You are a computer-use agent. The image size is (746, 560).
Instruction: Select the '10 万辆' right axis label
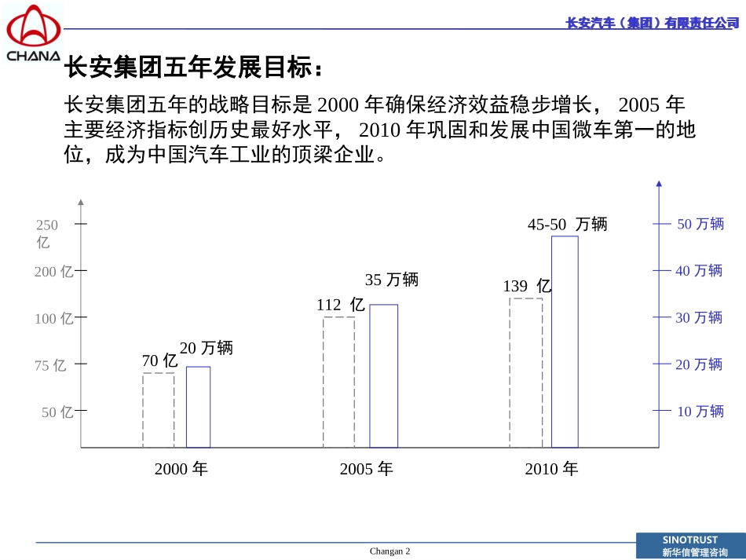coord(700,411)
